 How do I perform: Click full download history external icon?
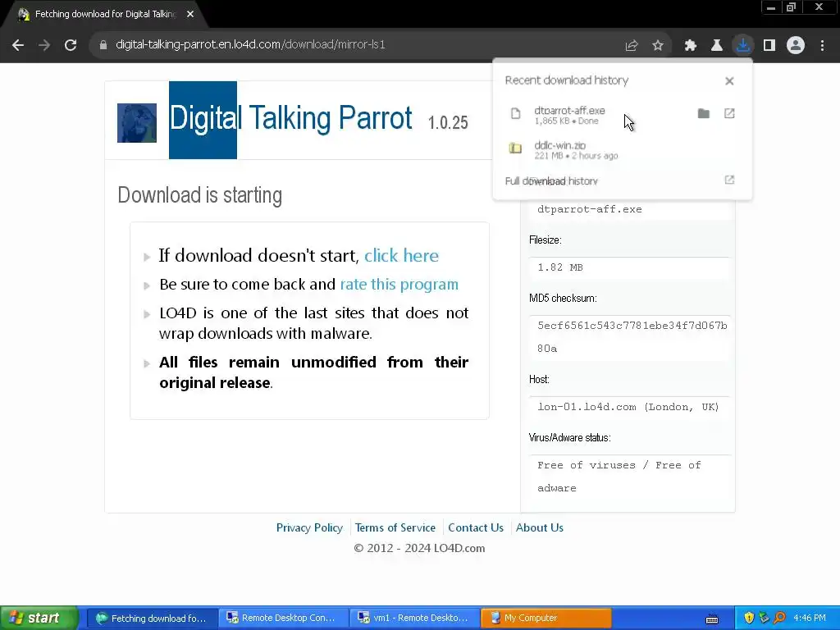729,180
